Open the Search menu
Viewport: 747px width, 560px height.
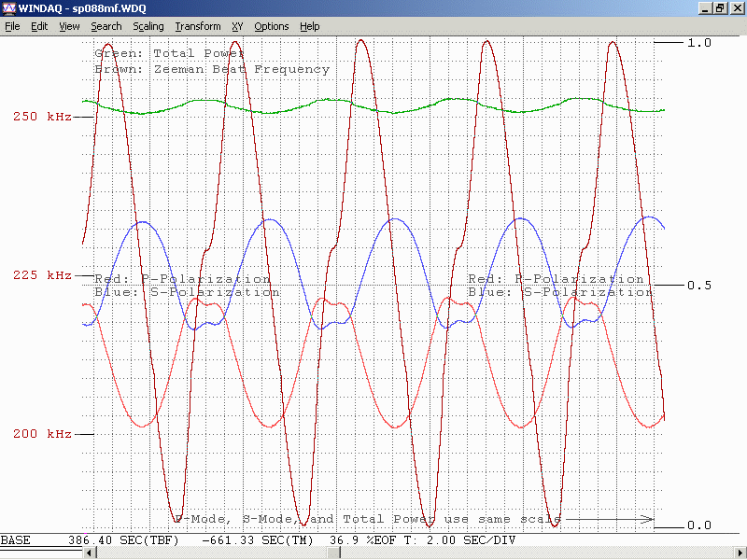(106, 26)
